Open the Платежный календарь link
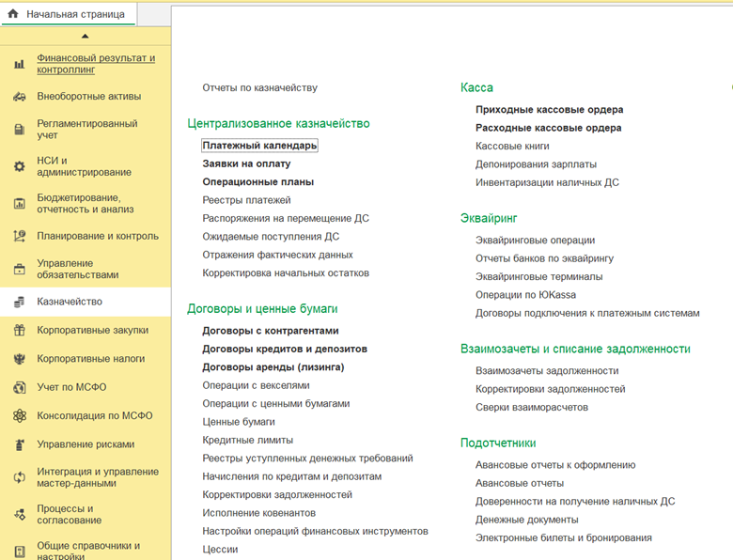Viewport: 733px width, 560px height. pos(259,146)
